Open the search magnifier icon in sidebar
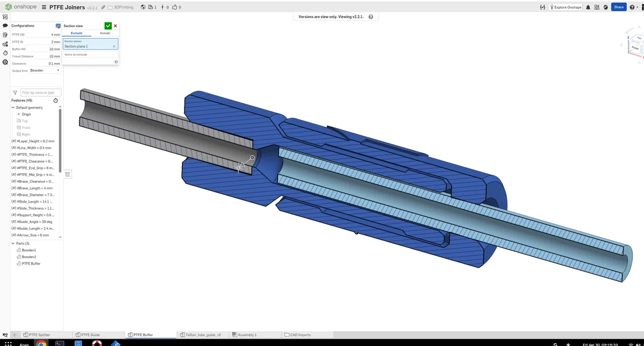The width and height of the screenshot is (644, 346). point(5,62)
